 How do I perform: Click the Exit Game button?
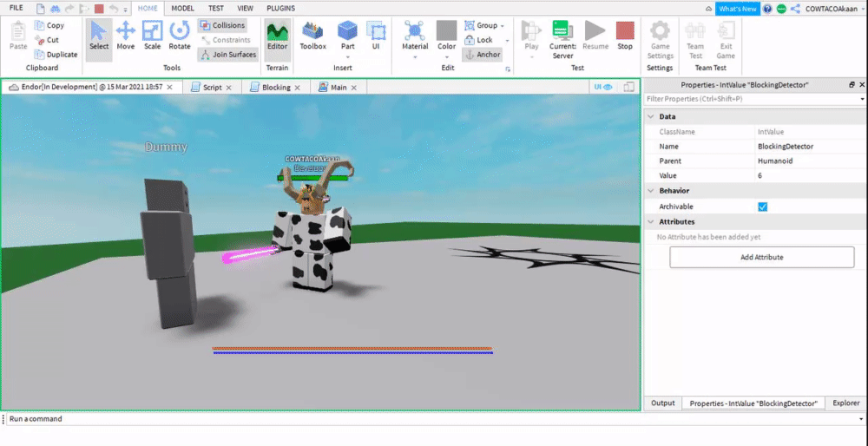[726, 39]
